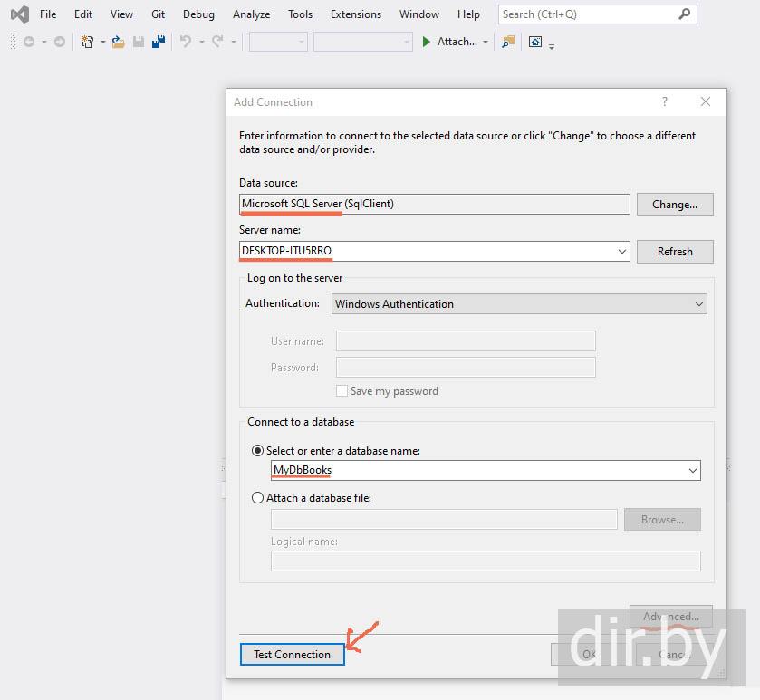Open the Help menu
Viewport: 760px width, 700px height.
click(468, 14)
